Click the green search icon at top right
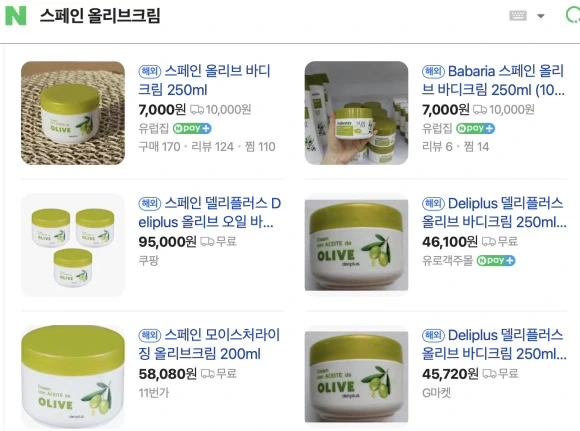Screen dimensions: 580x431 click(x=573, y=16)
